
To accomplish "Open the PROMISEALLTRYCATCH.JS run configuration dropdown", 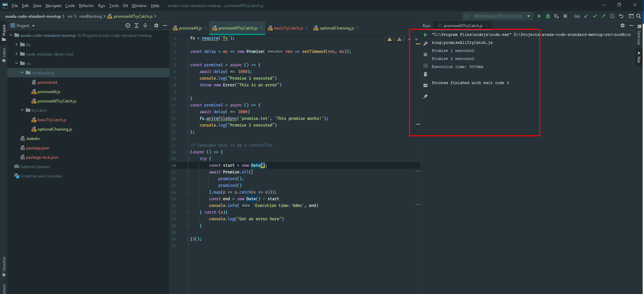I will tap(497, 16).
